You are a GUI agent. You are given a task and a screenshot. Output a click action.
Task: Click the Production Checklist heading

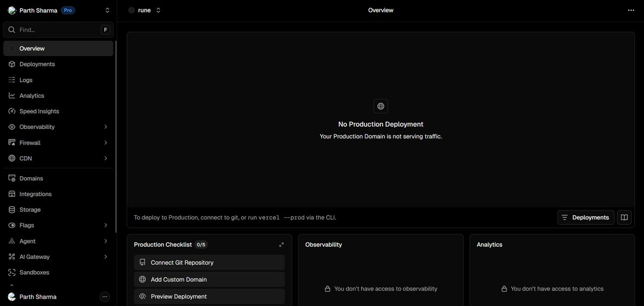coord(163,245)
